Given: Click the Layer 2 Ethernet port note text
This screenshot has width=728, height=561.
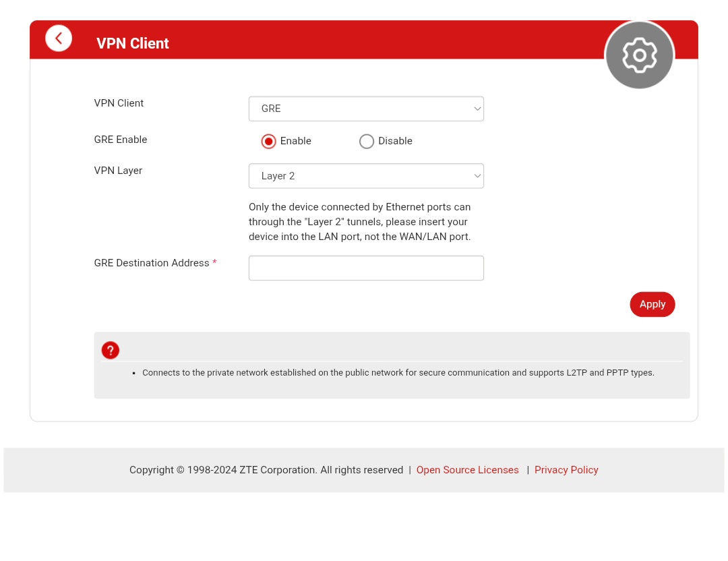Looking at the screenshot, I should tap(360, 222).
